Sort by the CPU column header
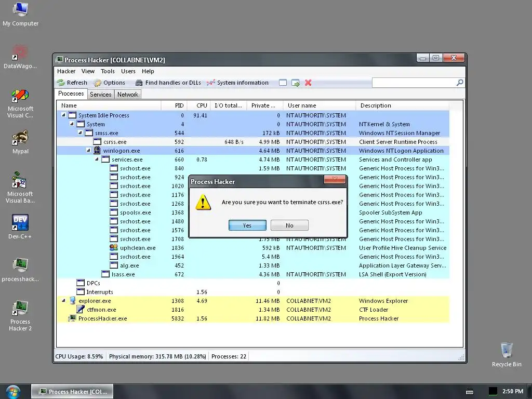The width and height of the screenshot is (532, 399). point(198,105)
